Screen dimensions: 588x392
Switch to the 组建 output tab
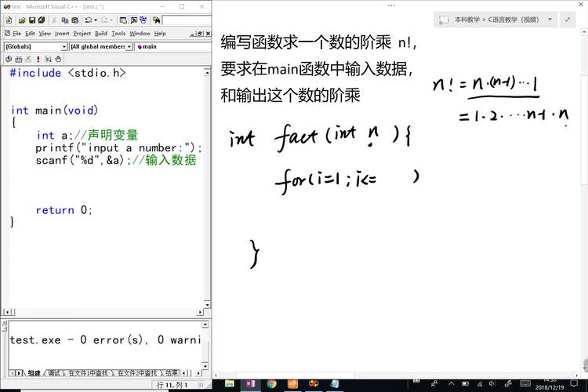click(34, 373)
